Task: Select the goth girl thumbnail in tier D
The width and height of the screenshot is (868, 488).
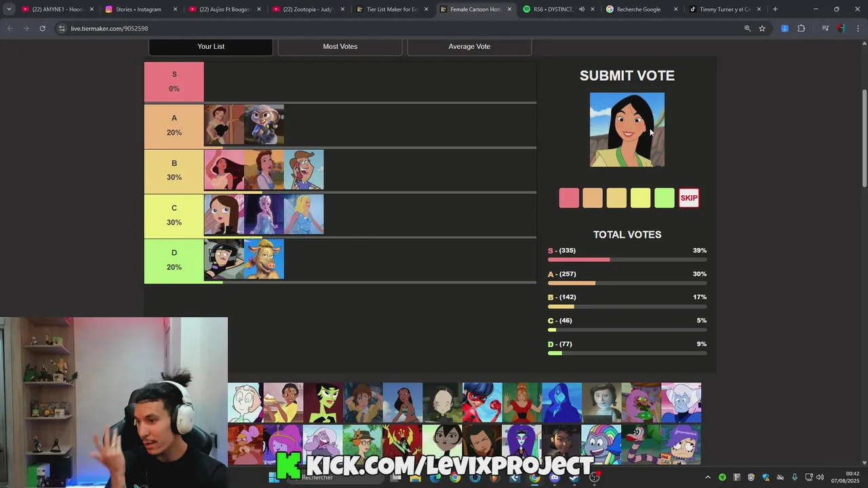Action: 224,260
